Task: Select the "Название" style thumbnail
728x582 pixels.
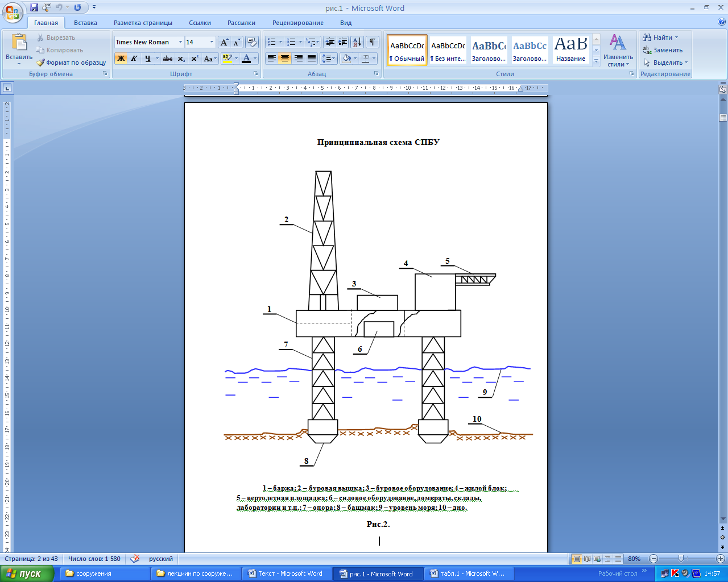Action: [x=570, y=50]
